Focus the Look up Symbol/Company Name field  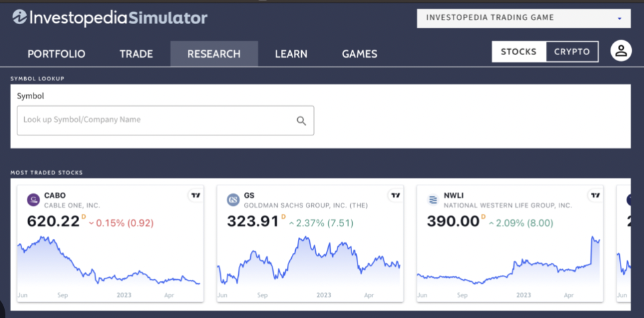point(166,120)
